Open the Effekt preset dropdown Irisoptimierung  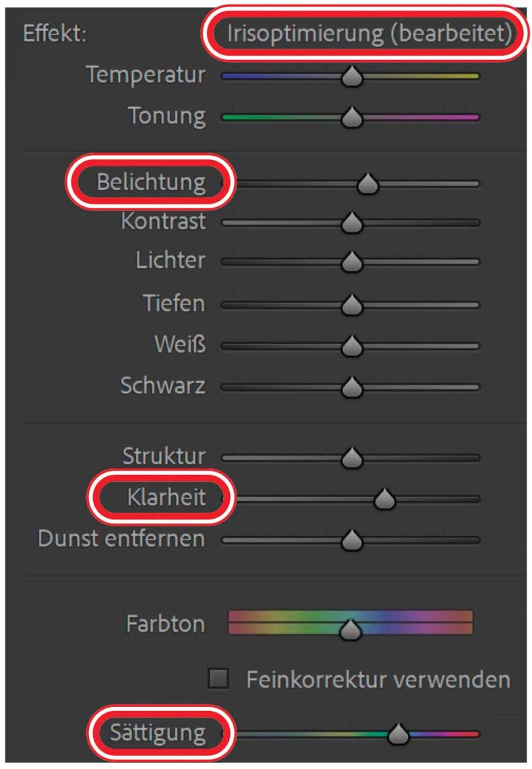tap(367, 33)
